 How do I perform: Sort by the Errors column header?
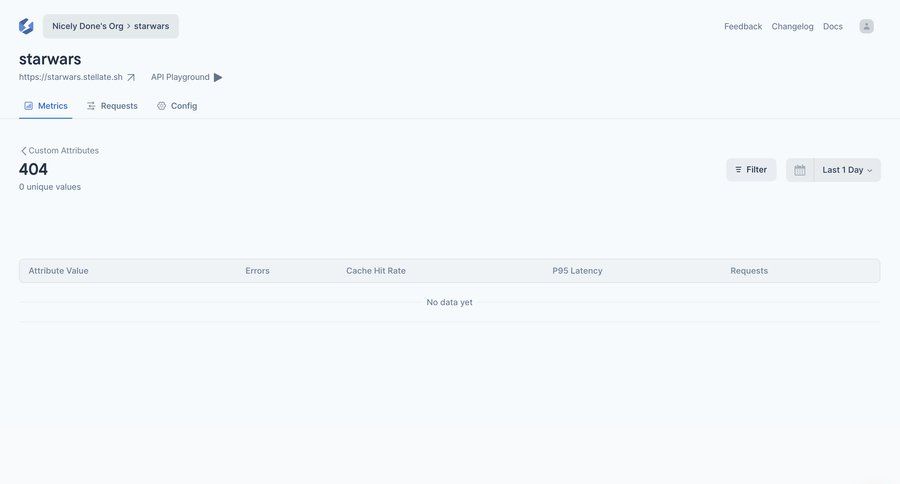[x=257, y=271]
